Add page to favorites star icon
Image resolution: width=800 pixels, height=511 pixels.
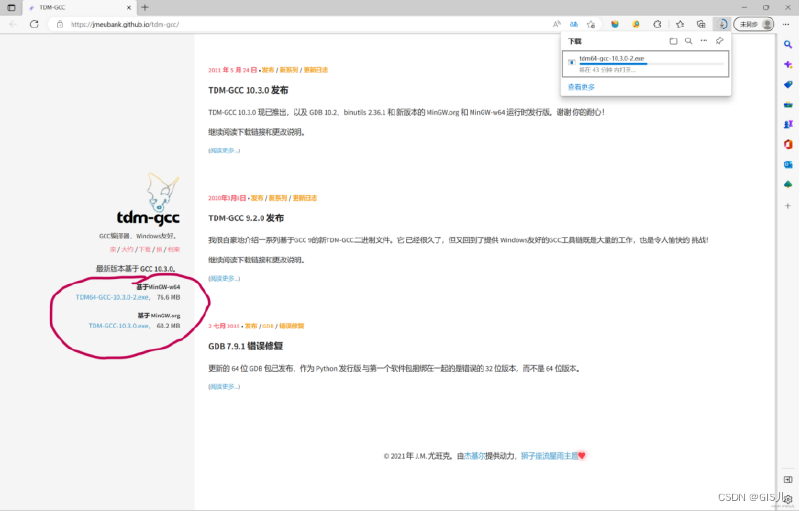pyautogui.click(x=591, y=24)
